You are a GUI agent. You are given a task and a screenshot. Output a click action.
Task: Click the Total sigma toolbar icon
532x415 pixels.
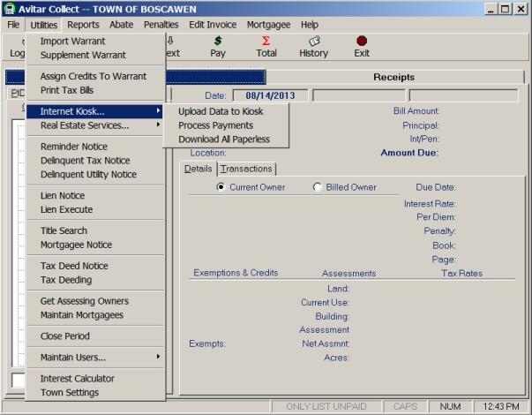coord(266,41)
